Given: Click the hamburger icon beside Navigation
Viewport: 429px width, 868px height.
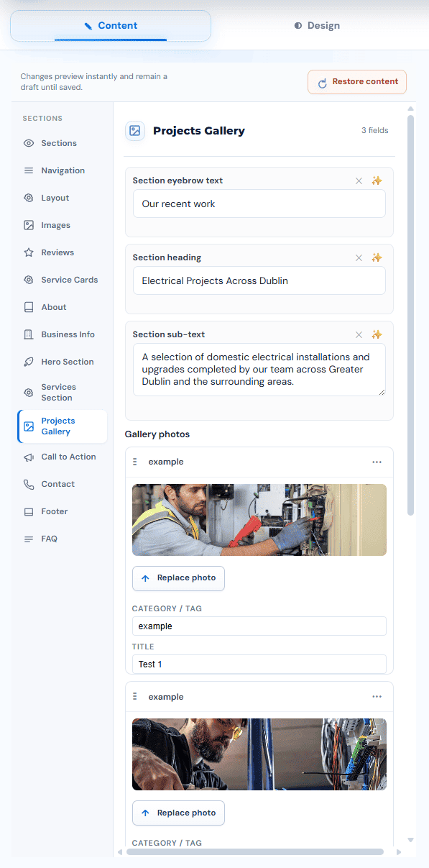Looking at the screenshot, I should [x=29, y=170].
